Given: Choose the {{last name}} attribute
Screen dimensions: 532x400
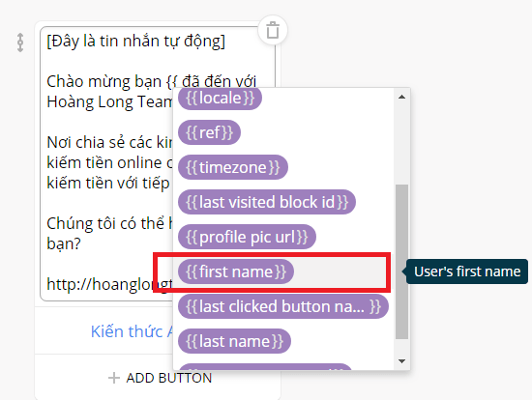Looking at the screenshot, I should click(234, 341).
